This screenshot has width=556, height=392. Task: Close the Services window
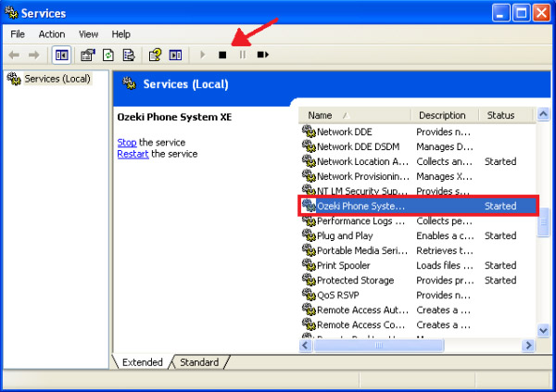(x=541, y=13)
